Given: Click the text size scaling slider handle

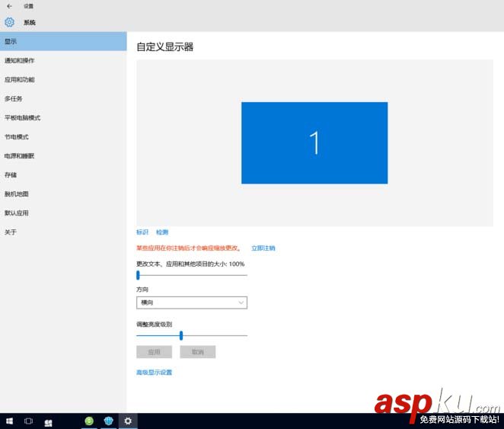Looking at the screenshot, I should click(138, 275).
